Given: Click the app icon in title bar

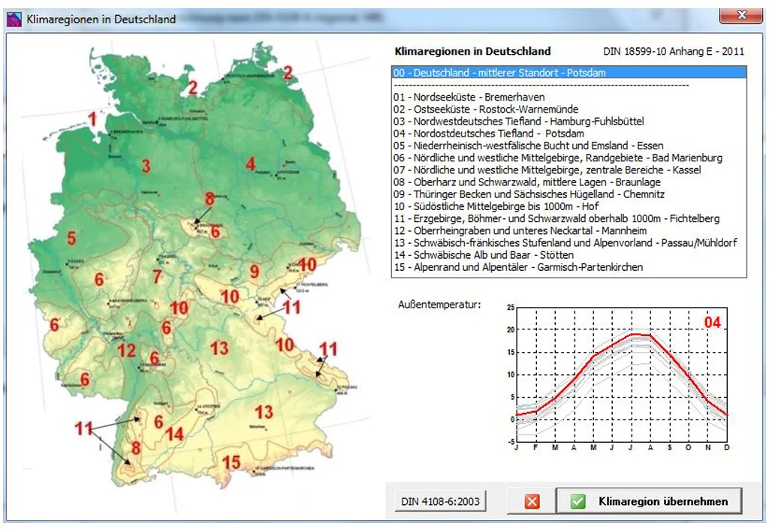Looking at the screenshot, I should [14, 19].
